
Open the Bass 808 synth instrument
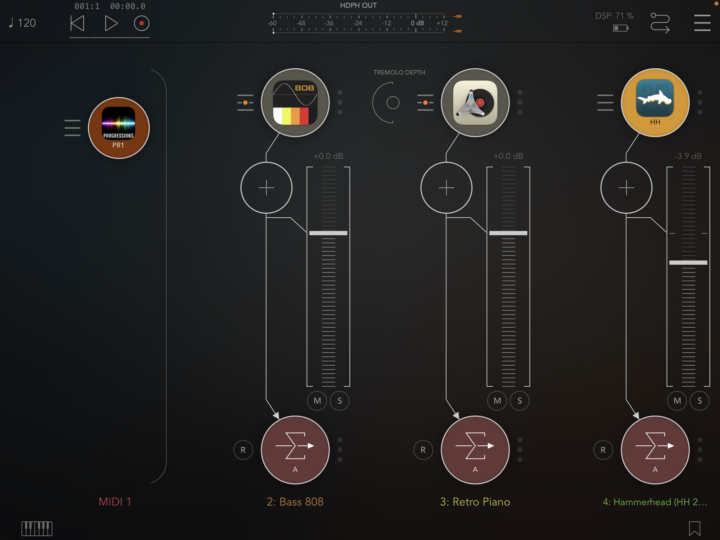point(295,101)
